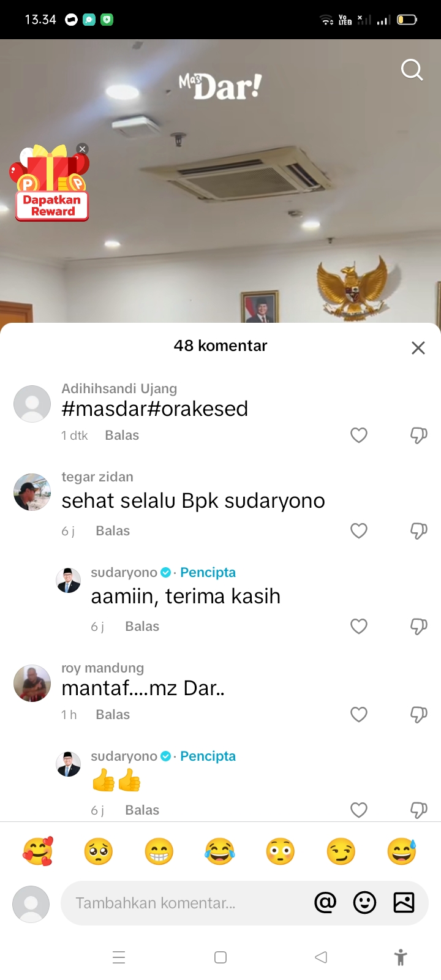
Task: Like roy mandung's comment
Action: click(x=359, y=715)
